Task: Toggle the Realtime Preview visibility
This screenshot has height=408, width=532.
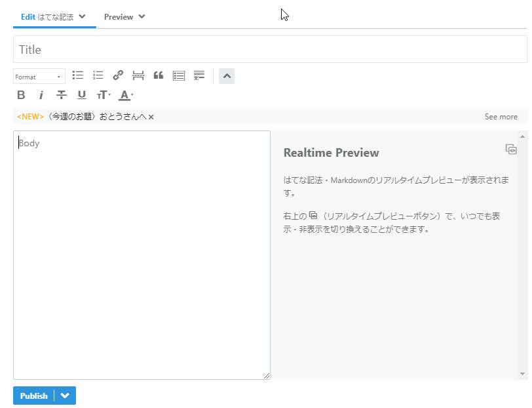Action: tap(511, 149)
